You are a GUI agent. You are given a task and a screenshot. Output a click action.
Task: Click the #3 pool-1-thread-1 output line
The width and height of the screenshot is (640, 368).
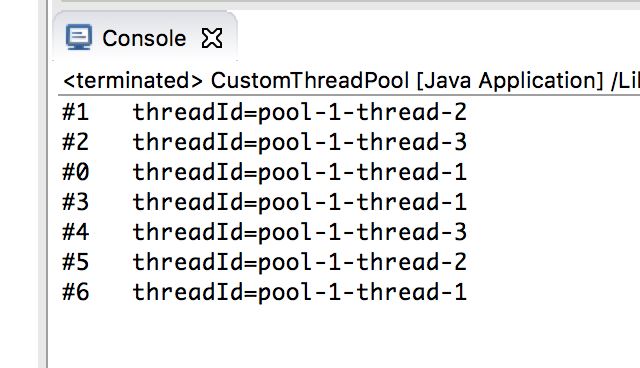[264, 202]
